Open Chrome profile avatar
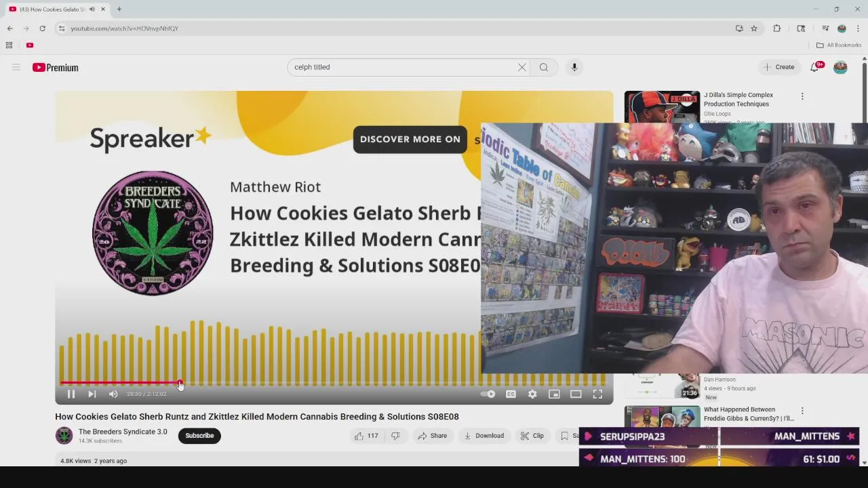This screenshot has width=868, height=488. (x=842, y=28)
